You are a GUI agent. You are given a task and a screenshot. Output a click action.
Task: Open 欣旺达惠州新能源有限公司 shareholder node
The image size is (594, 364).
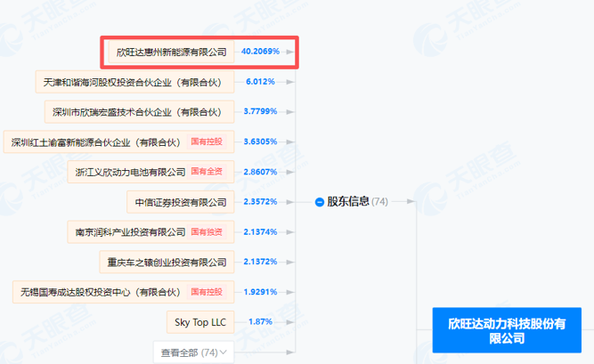[172, 53]
